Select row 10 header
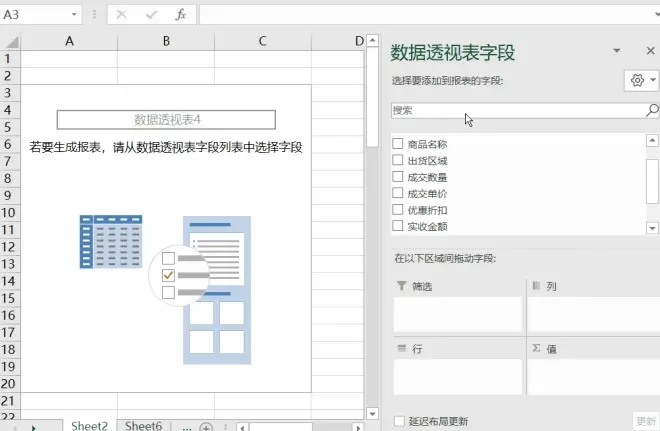 (x=8, y=213)
